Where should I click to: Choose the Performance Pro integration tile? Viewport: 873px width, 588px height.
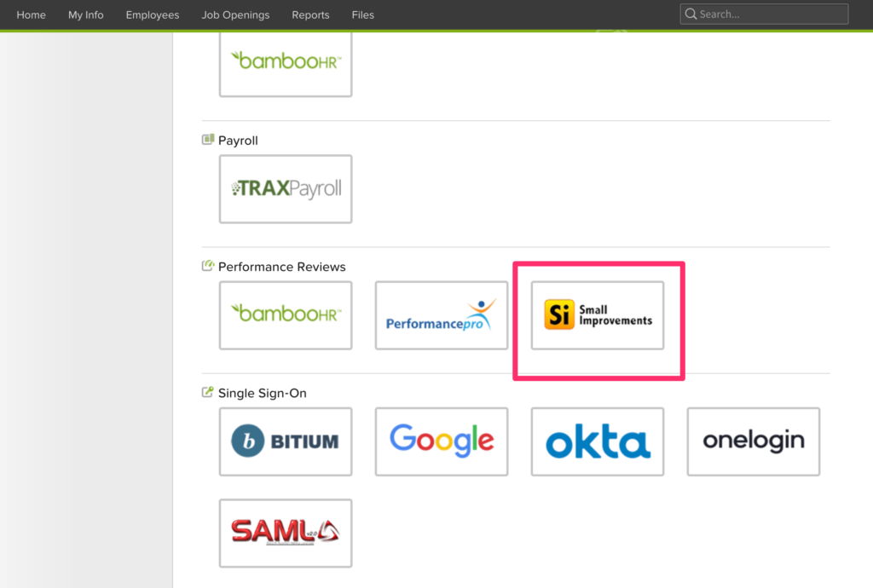[442, 315]
